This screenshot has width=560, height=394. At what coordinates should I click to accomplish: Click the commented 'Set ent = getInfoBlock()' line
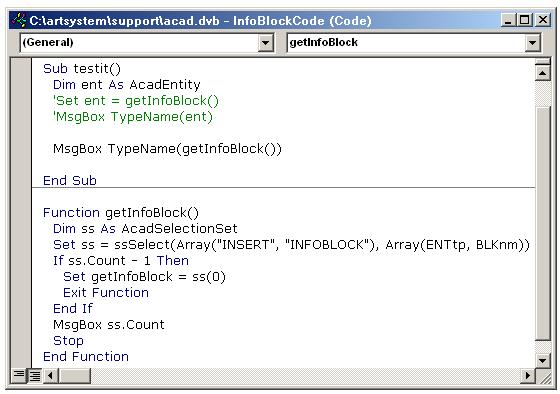point(136,101)
